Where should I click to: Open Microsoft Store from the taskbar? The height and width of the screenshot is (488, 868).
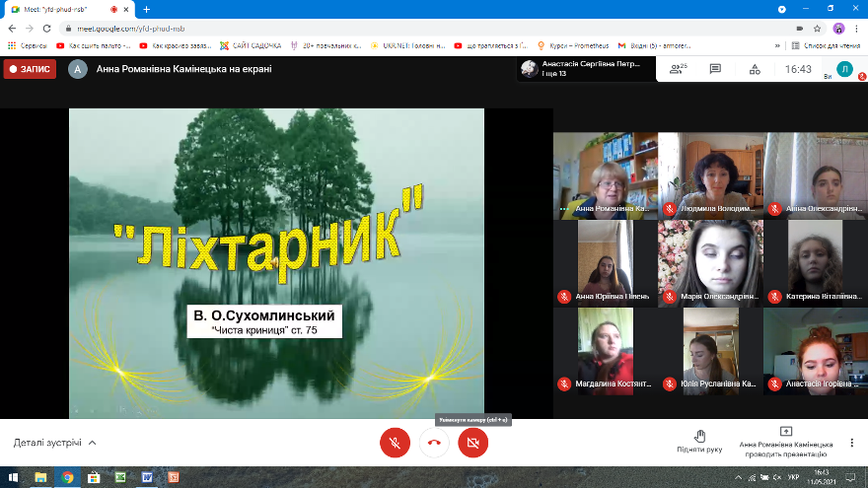coord(94,477)
